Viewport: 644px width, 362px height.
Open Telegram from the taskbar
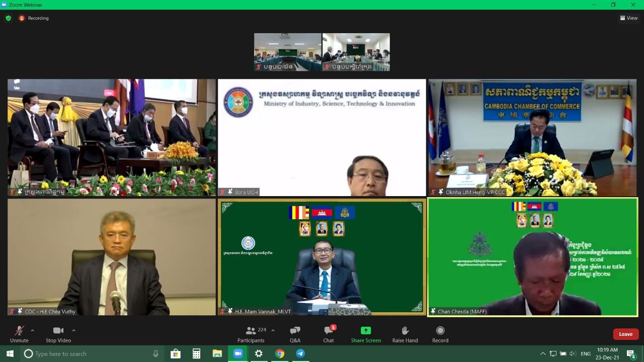tap(300, 354)
